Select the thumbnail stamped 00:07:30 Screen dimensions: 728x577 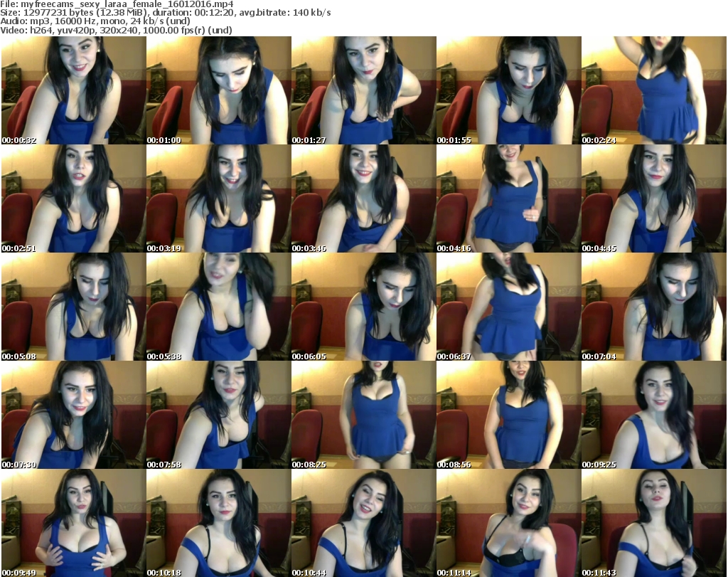coord(74,415)
